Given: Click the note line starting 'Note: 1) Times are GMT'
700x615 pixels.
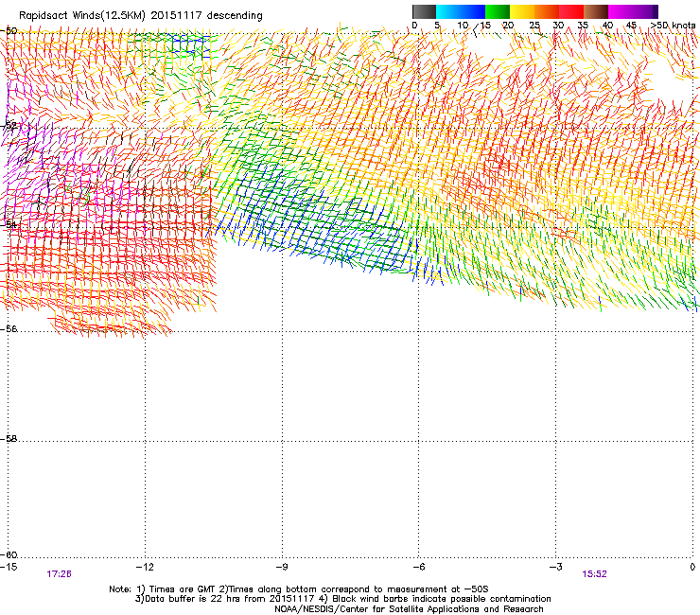Looking at the screenshot, I should [x=299, y=589].
